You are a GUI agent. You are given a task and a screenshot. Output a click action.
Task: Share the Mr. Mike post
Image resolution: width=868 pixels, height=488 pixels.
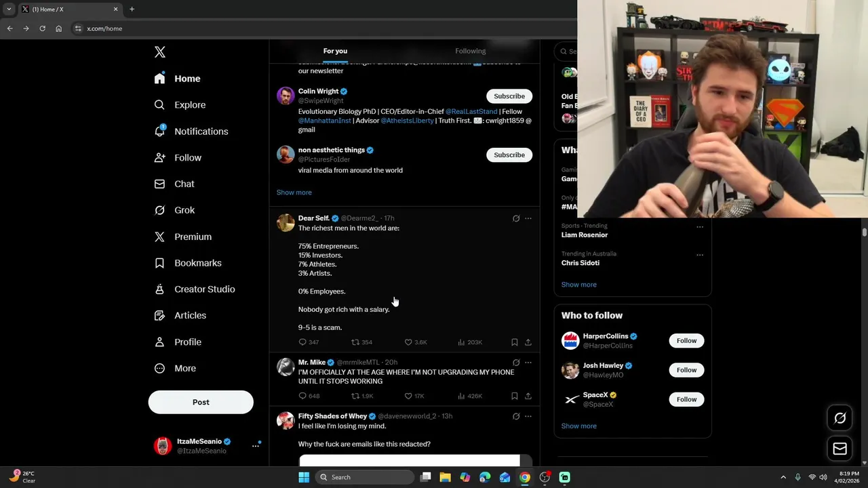(528, 396)
